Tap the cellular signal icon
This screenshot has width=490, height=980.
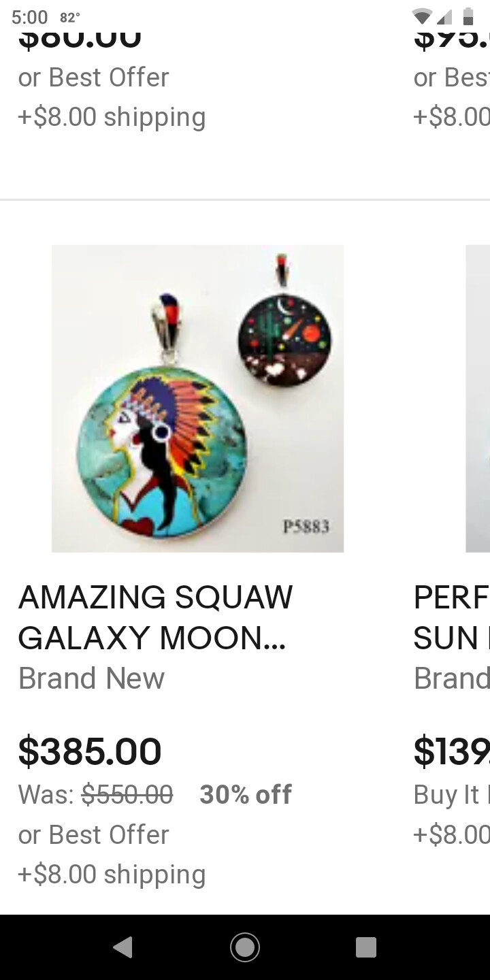click(445, 16)
